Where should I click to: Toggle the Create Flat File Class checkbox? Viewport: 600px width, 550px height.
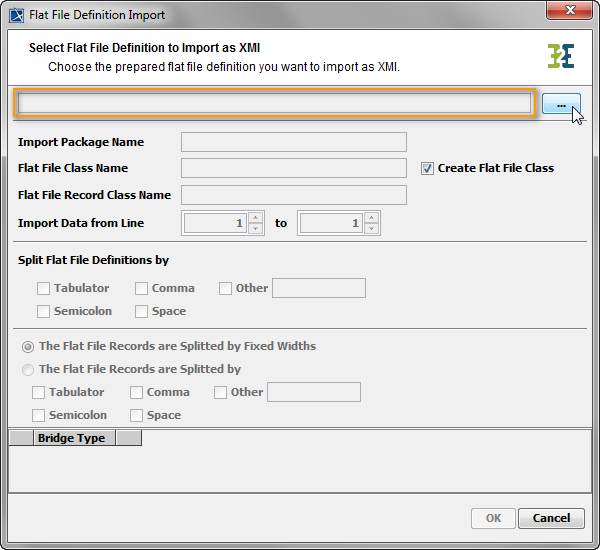pos(428,168)
